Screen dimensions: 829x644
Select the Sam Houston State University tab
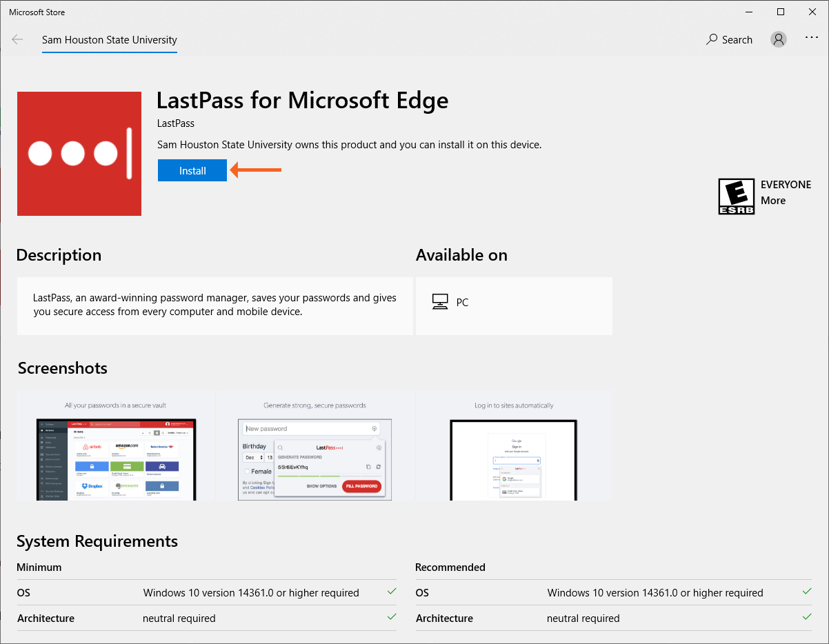point(109,40)
